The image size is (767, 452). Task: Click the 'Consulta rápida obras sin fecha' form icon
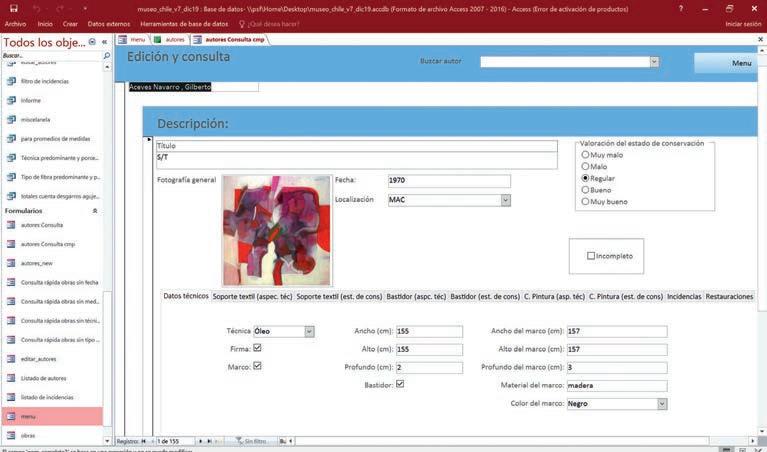[x=11, y=282]
